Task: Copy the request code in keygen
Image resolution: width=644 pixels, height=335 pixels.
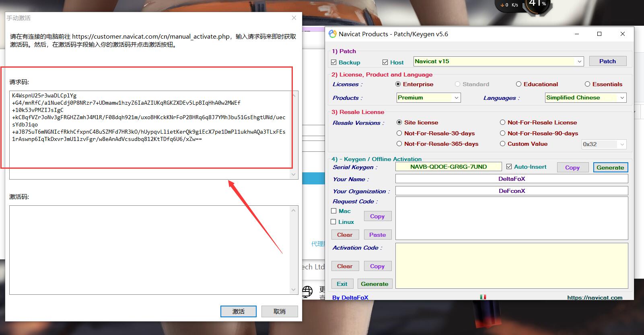Action: [x=377, y=216]
